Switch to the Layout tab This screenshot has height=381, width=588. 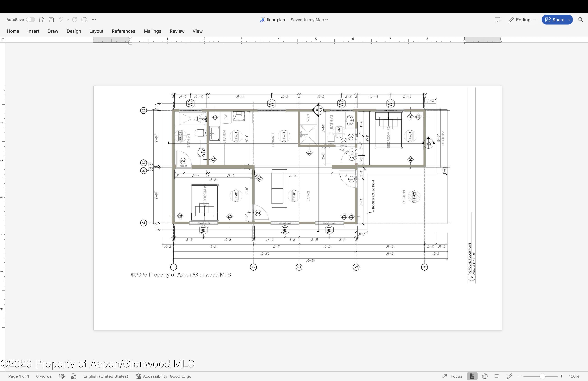pyautogui.click(x=96, y=31)
